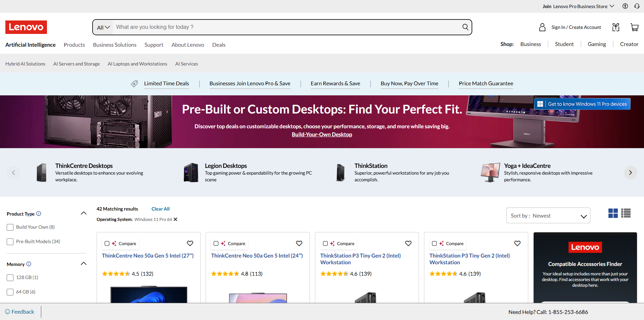
Task: Check the Build Your Own filter
Action: [10, 227]
